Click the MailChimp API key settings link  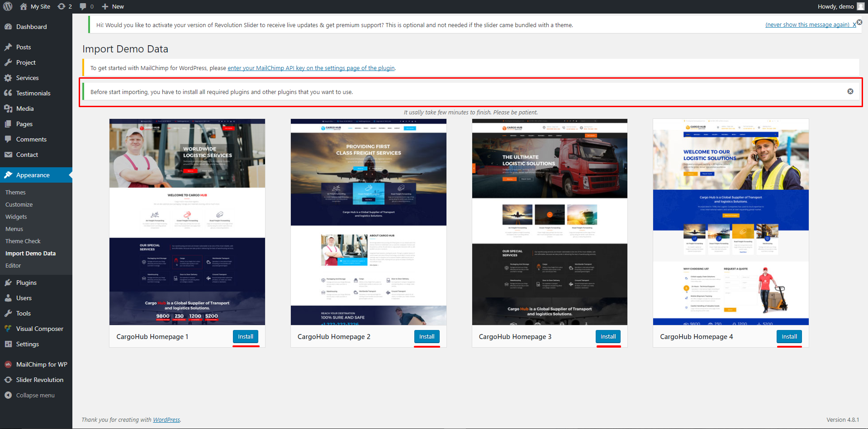click(311, 68)
